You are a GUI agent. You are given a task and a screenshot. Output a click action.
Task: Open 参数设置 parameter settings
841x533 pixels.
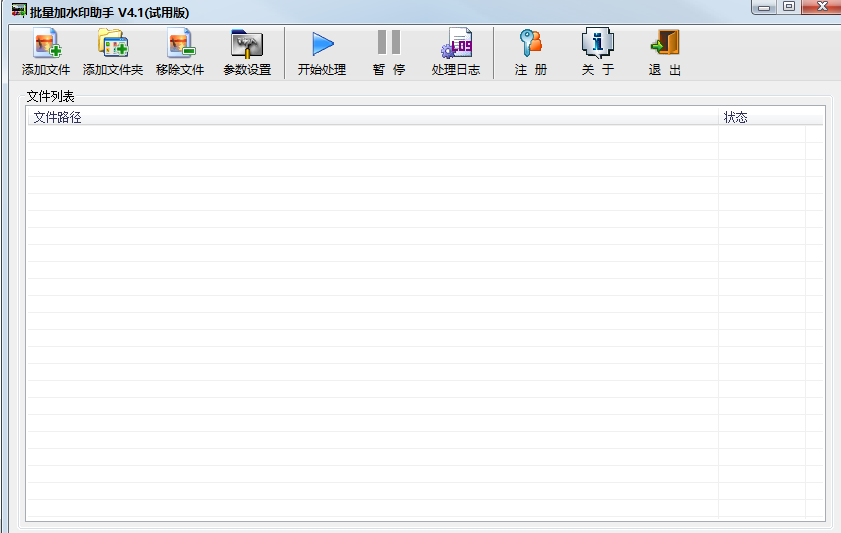pos(246,45)
